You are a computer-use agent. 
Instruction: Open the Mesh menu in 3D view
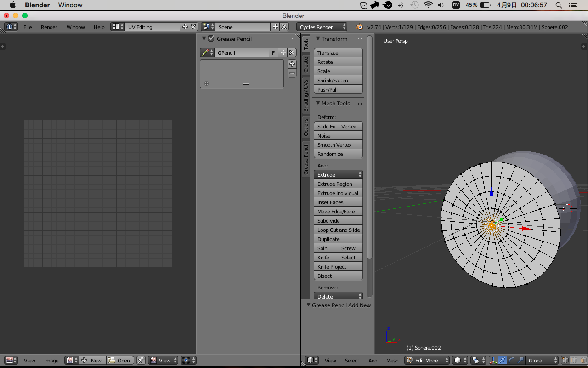pos(392,360)
